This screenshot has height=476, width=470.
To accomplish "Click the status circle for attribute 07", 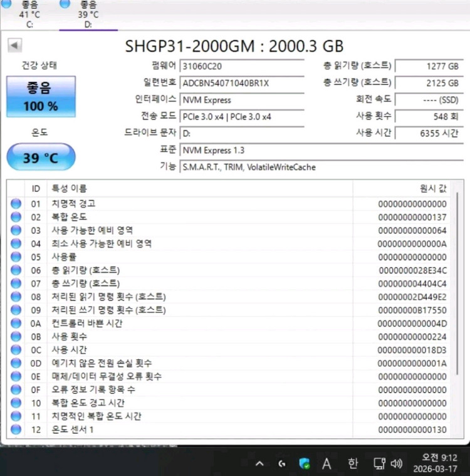I will coord(16,283).
